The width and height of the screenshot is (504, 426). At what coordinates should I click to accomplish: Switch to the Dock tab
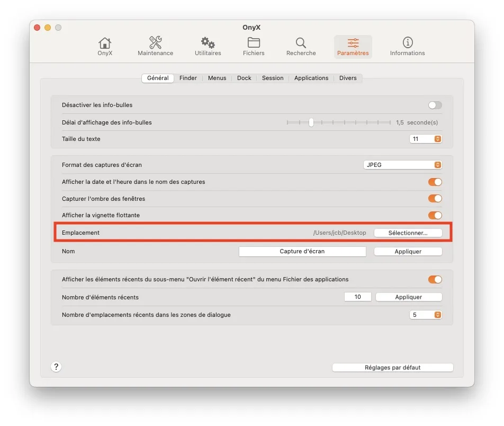[244, 78]
